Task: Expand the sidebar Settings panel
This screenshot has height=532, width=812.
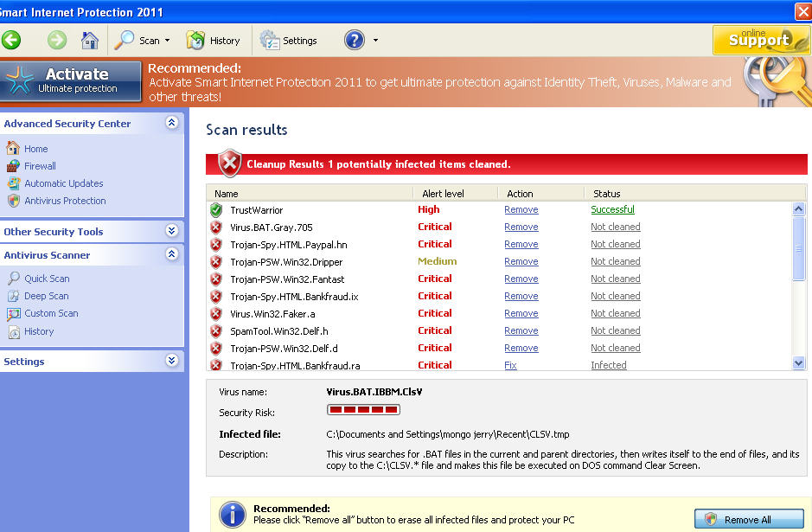Action: [172, 360]
